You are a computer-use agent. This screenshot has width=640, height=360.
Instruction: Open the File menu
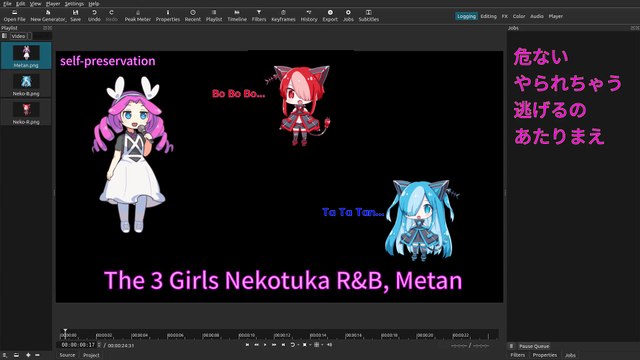[x=7, y=4]
